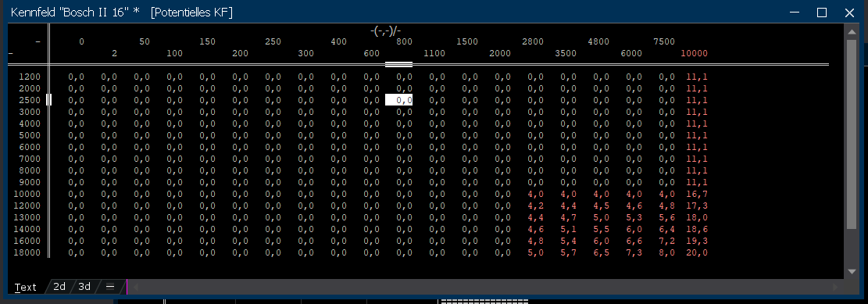Open the 3d view tab
This screenshot has height=304, width=868.
(84, 286)
